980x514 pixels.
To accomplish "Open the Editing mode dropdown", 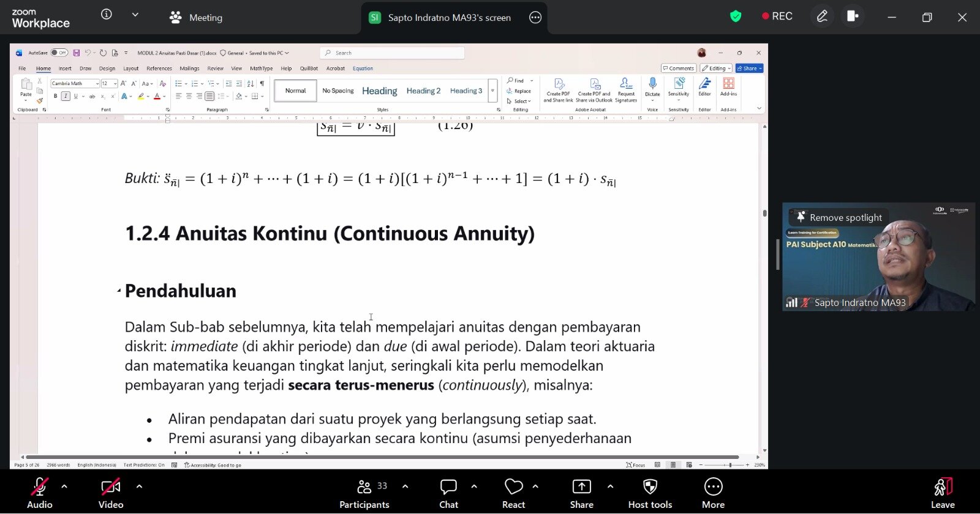I will pos(716,69).
